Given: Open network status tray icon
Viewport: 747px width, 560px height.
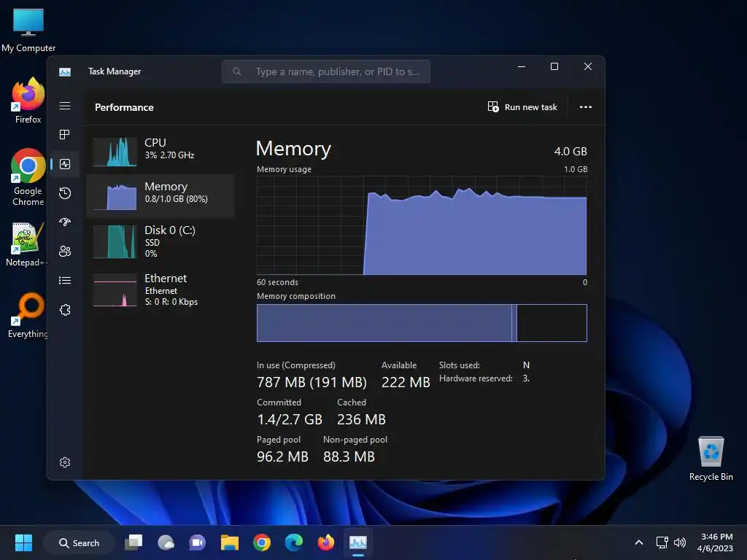Looking at the screenshot, I should 662,542.
